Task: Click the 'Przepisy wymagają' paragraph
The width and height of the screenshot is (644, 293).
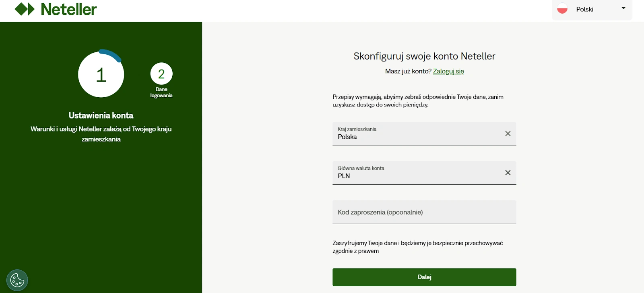Action: pyautogui.click(x=418, y=101)
